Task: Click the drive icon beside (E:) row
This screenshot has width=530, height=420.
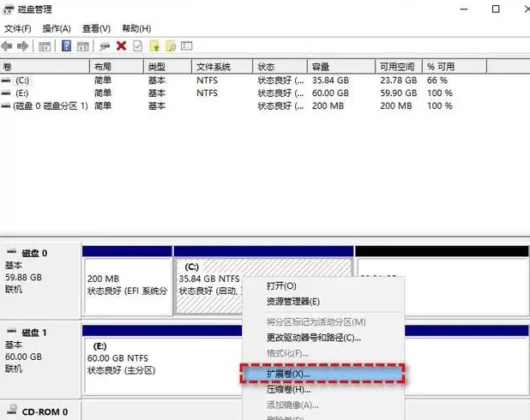Action: click(x=6, y=93)
